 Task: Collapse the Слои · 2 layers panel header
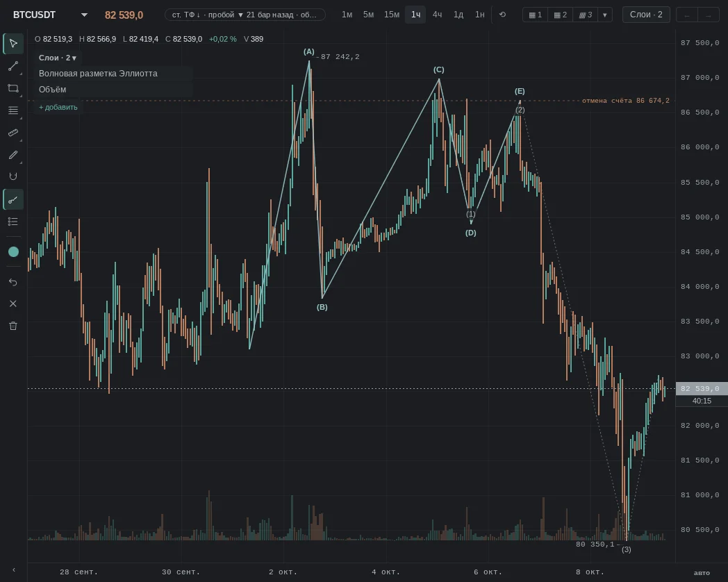click(x=58, y=58)
